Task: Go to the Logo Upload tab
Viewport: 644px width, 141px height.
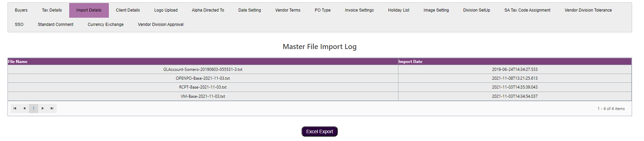Action: pyautogui.click(x=166, y=10)
